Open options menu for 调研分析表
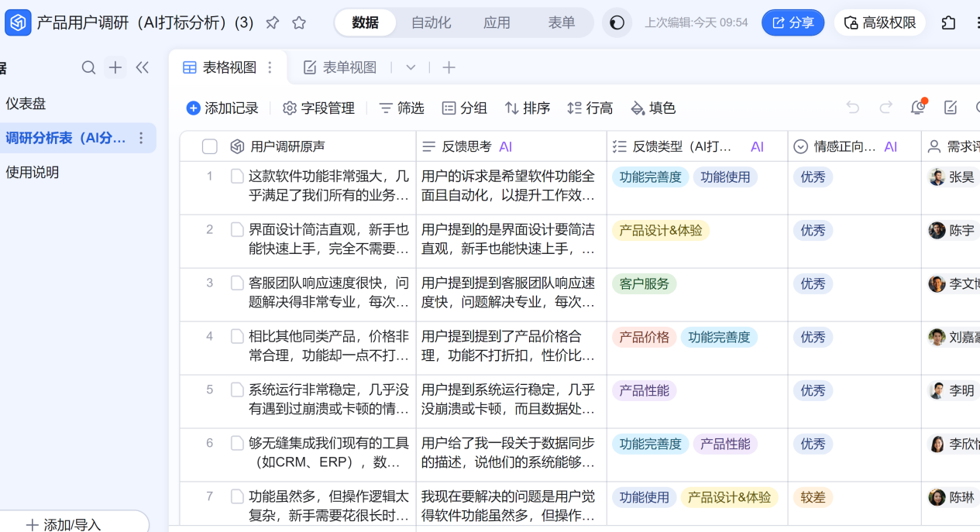 141,139
